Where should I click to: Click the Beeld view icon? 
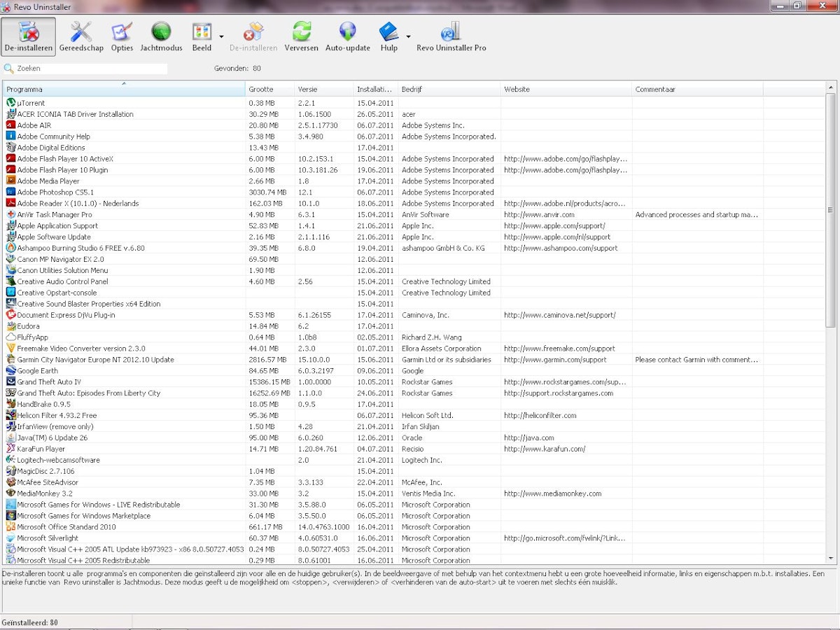coord(202,31)
